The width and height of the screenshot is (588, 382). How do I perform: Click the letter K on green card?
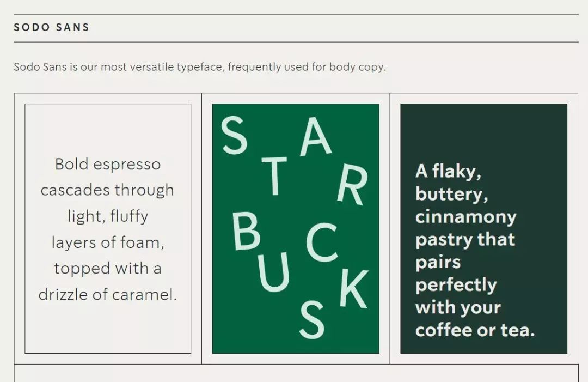pos(354,289)
